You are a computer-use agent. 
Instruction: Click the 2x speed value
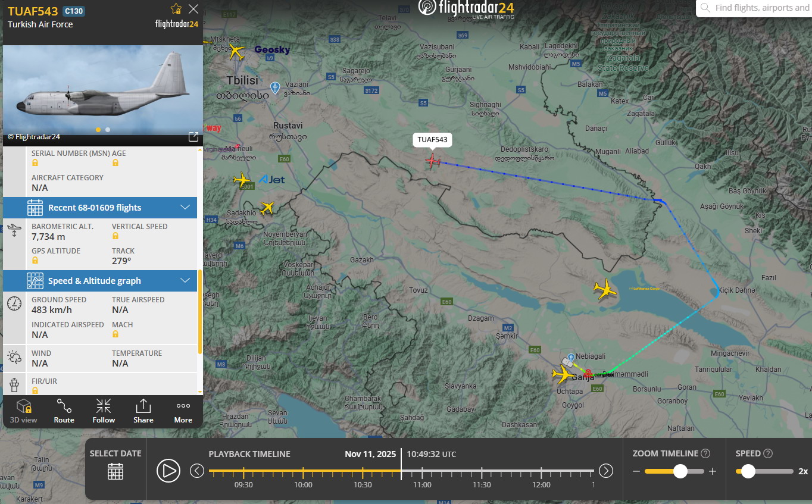tap(803, 471)
